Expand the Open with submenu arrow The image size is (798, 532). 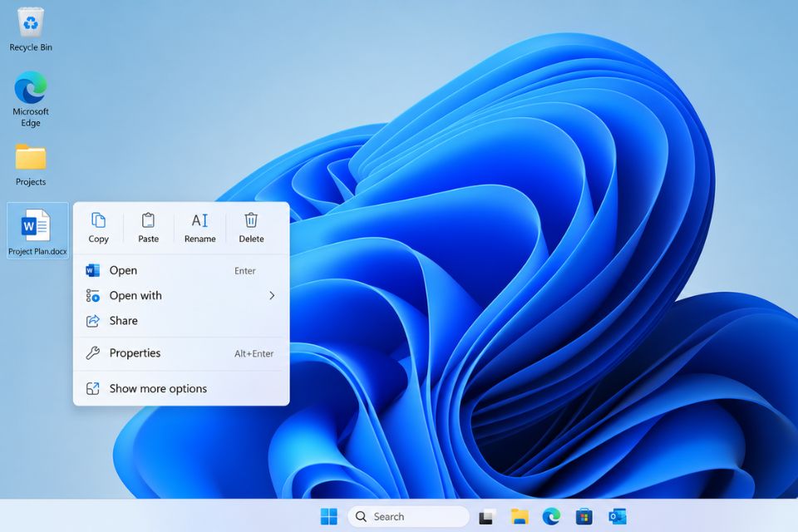pyautogui.click(x=272, y=295)
